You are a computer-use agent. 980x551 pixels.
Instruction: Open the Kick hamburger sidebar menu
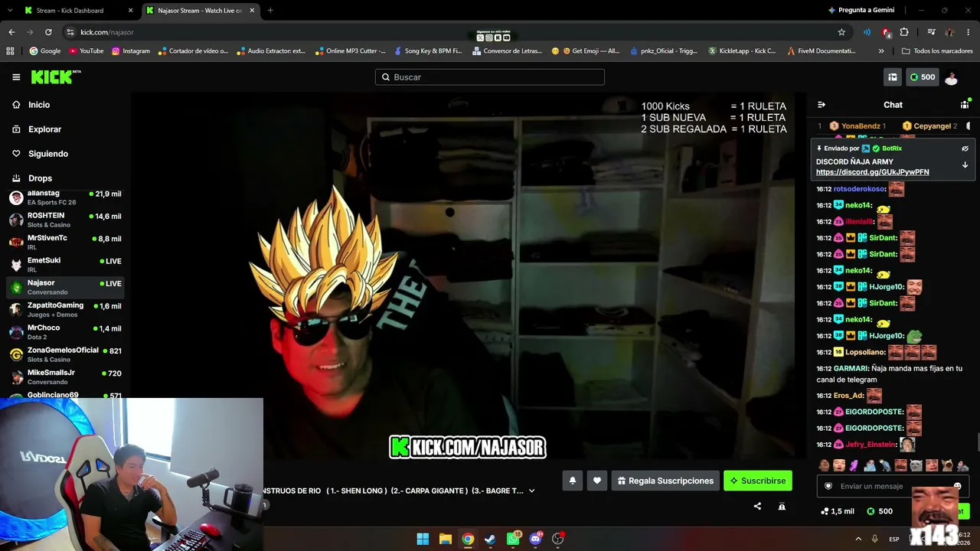[x=16, y=77]
